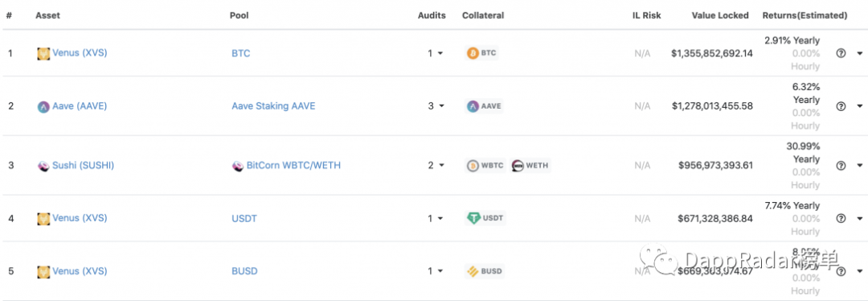Open the BitCorn WBTC/WETH pool link
This screenshot has width=868, height=301.
293,165
